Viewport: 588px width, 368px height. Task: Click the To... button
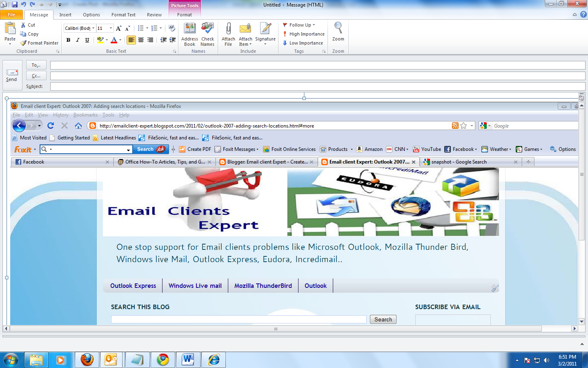[x=36, y=65]
